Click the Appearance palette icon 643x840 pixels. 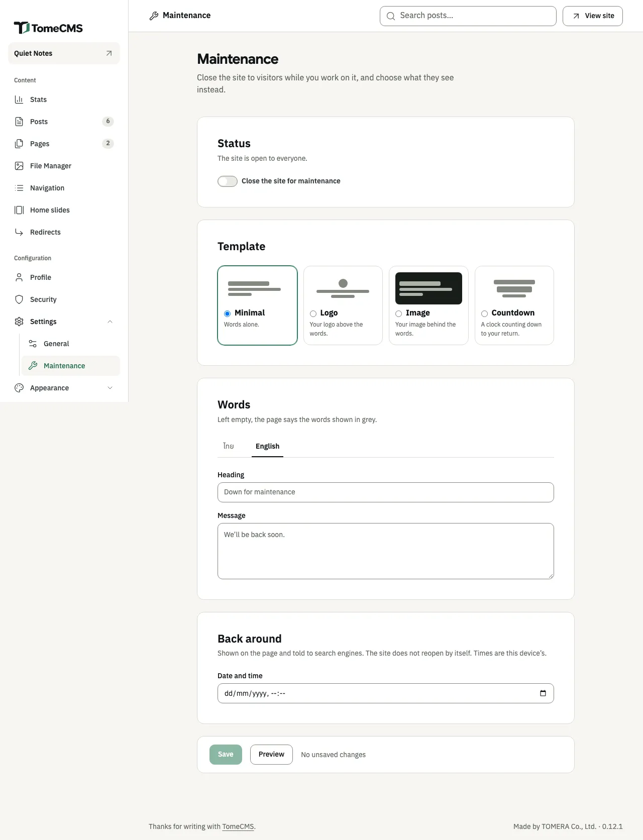pyautogui.click(x=19, y=388)
